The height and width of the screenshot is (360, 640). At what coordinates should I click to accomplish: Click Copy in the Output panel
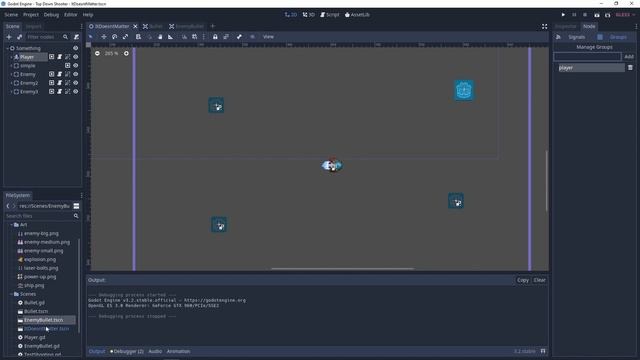pos(523,280)
